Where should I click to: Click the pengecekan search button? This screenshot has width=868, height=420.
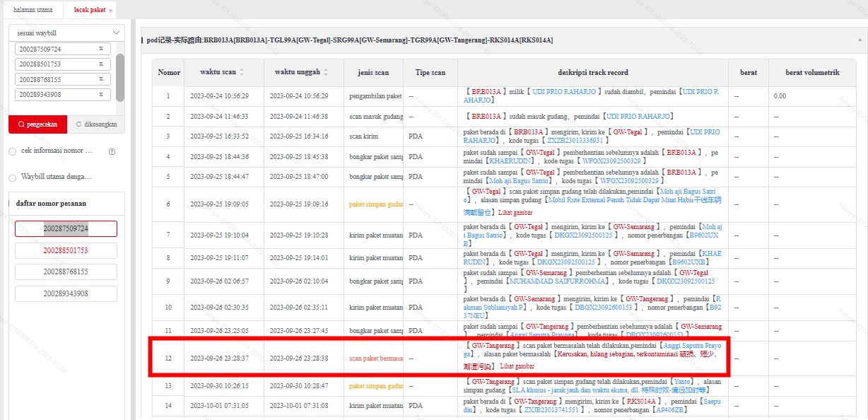37,124
